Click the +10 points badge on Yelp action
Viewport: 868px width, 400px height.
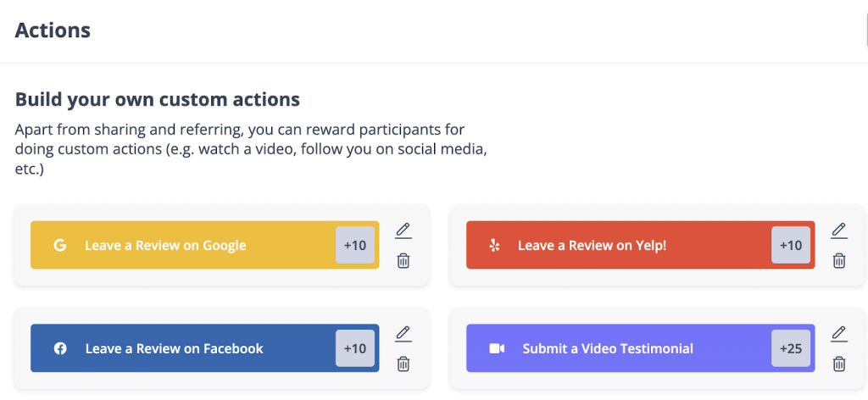pos(791,245)
